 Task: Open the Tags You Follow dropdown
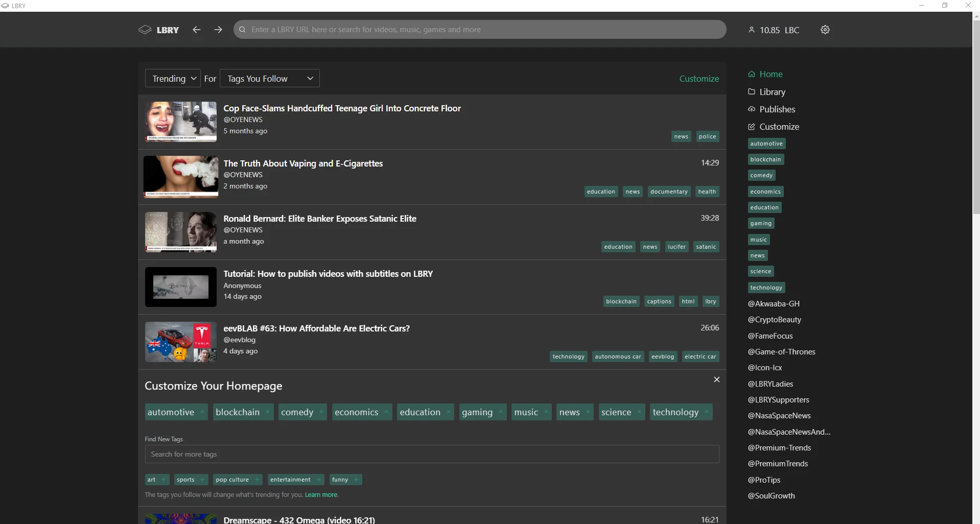pyautogui.click(x=270, y=79)
